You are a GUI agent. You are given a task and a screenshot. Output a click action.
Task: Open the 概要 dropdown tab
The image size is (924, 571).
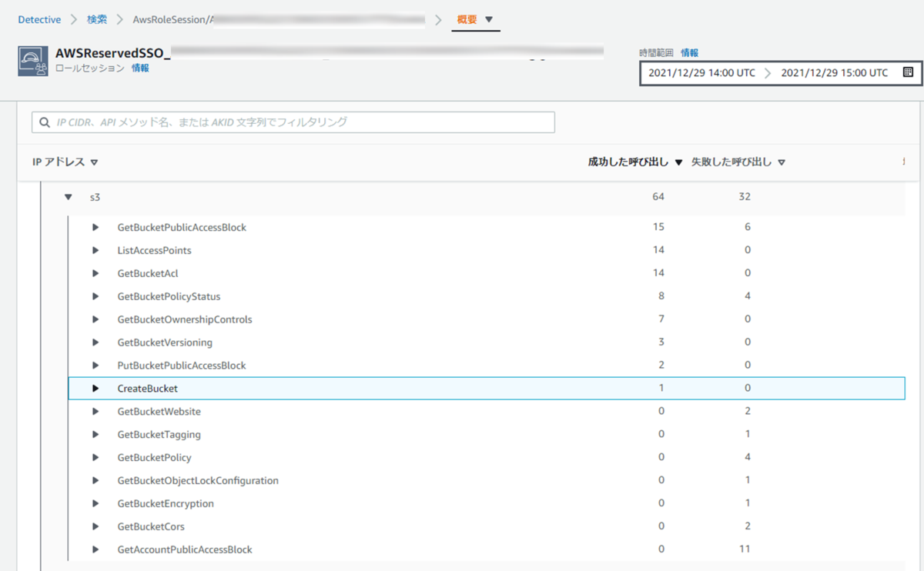[475, 19]
